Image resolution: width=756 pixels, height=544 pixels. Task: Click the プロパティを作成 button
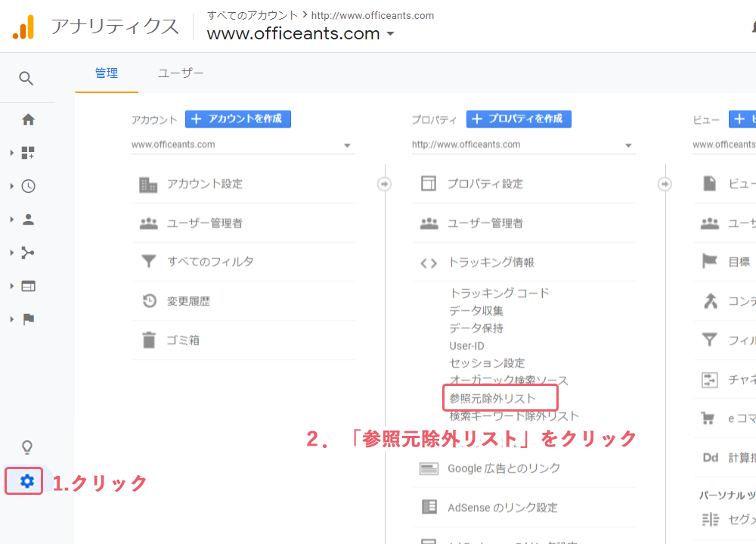click(x=519, y=119)
